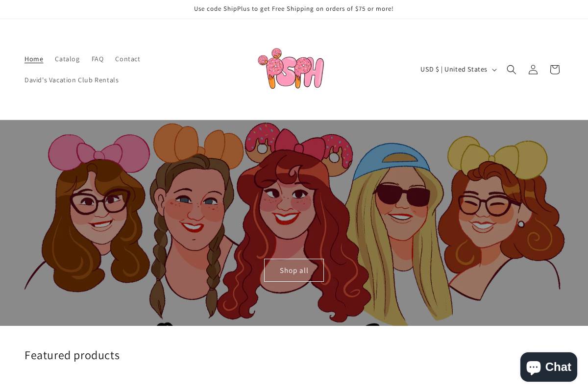Switch to the Catalog page
Viewport: 588px width, 392px height.
click(67, 59)
